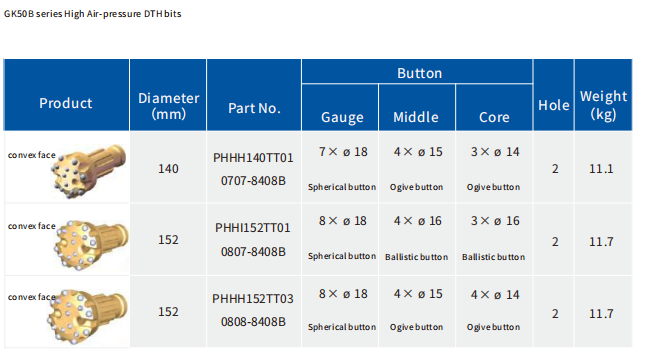
Task: Click the GK50B series title text
Action: point(93,14)
